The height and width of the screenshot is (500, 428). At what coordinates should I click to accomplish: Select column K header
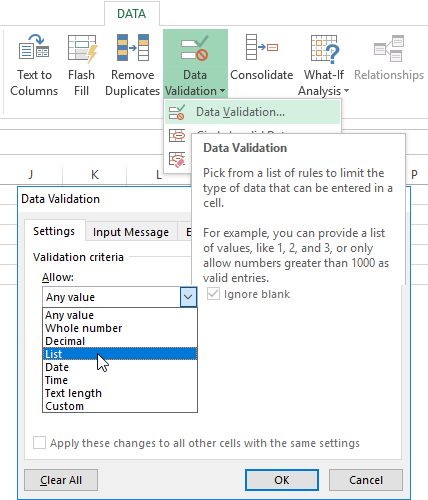tap(95, 174)
